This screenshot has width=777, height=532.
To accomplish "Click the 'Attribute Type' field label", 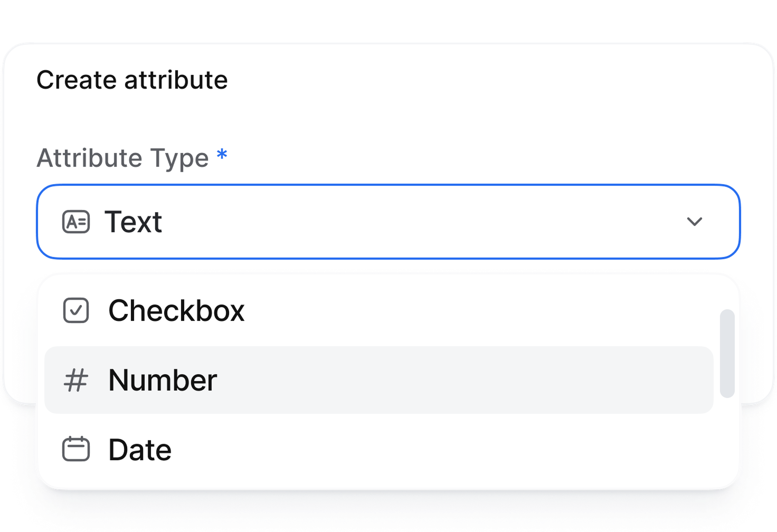I will [x=122, y=158].
